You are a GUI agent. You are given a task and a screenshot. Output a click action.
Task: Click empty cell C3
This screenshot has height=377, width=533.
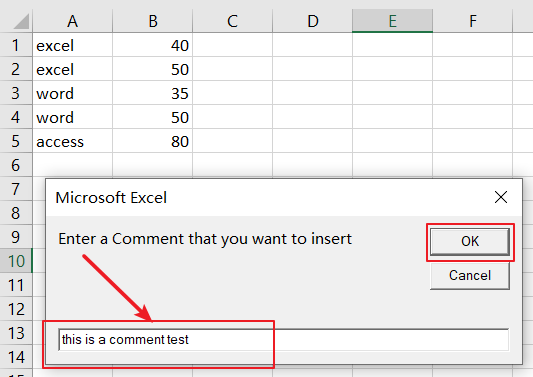(x=233, y=93)
